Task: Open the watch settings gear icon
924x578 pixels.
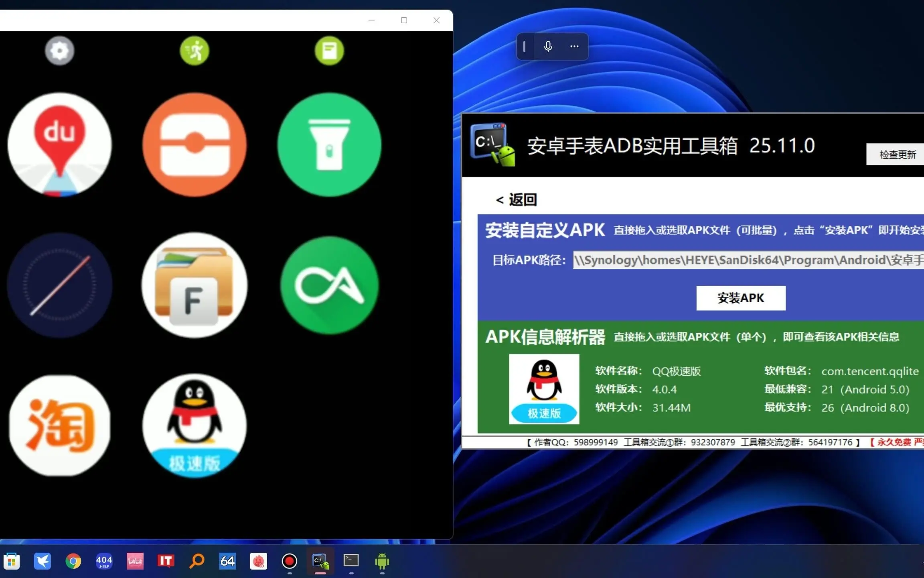Action: tap(59, 51)
